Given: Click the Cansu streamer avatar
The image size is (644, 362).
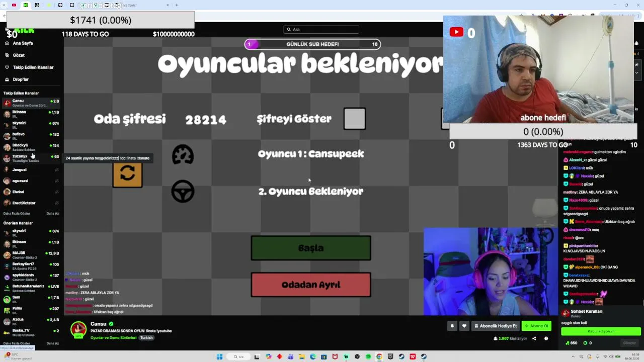Looking at the screenshot, I should [x=78, y=329].
